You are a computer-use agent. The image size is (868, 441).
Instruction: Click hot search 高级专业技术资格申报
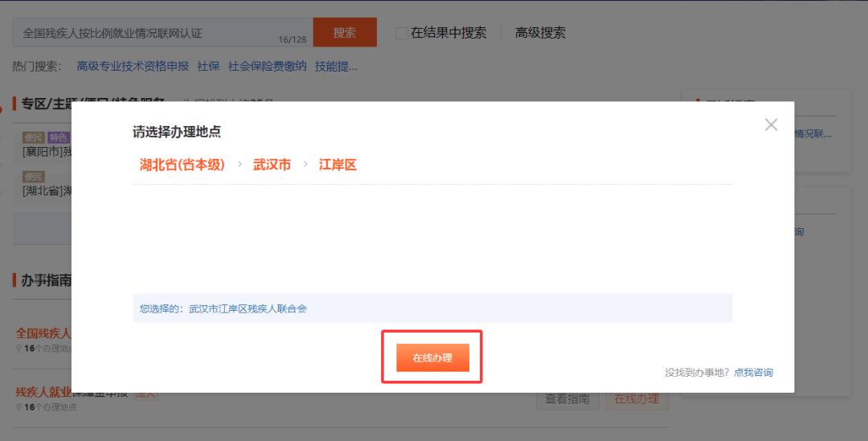point(133,66)
